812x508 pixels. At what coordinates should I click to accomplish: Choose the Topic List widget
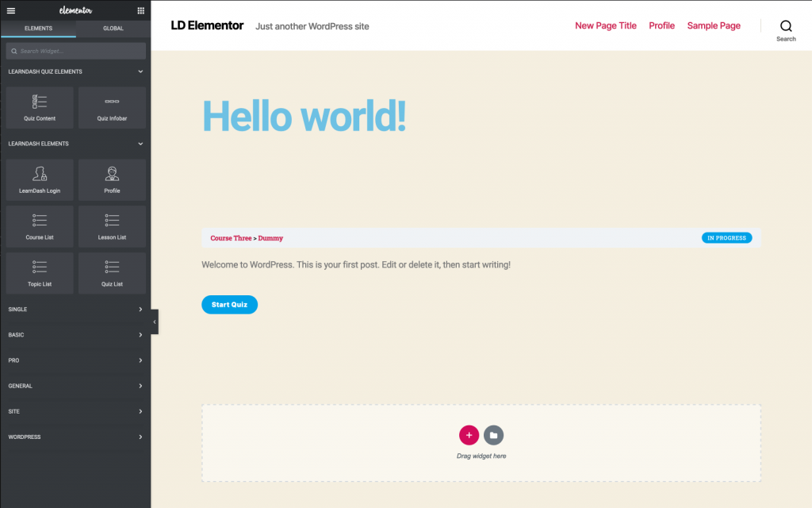[x=40, y=273]
